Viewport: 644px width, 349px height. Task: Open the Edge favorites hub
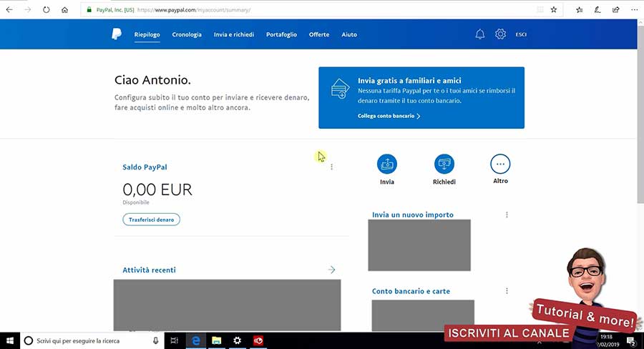click(x=579, y=9)
